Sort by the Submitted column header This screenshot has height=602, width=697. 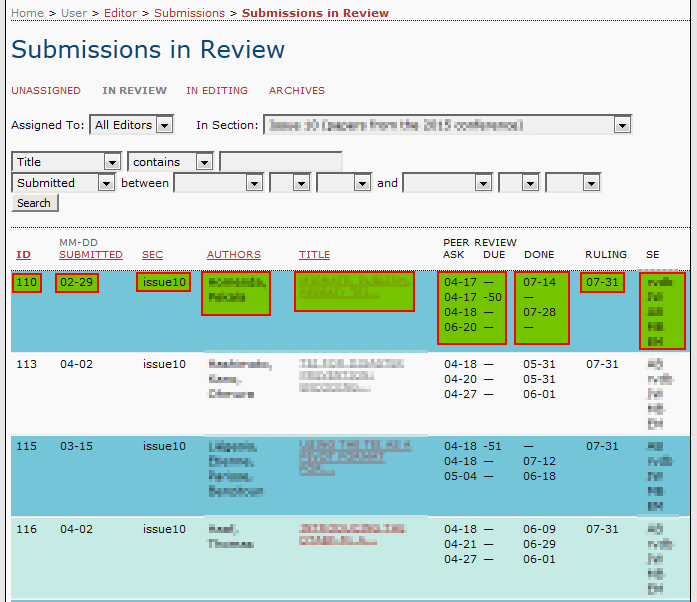click(x=91, y=255)
